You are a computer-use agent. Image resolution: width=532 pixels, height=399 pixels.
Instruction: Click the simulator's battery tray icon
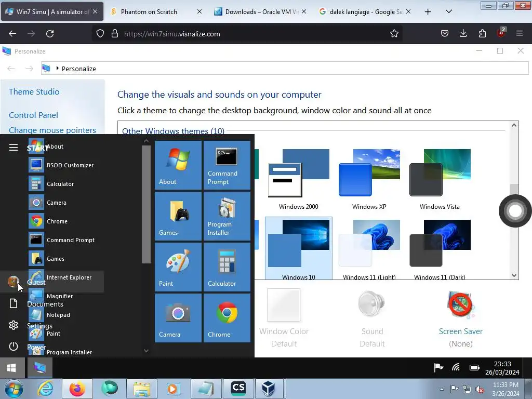pyautogui.click(x=474, y=367)
